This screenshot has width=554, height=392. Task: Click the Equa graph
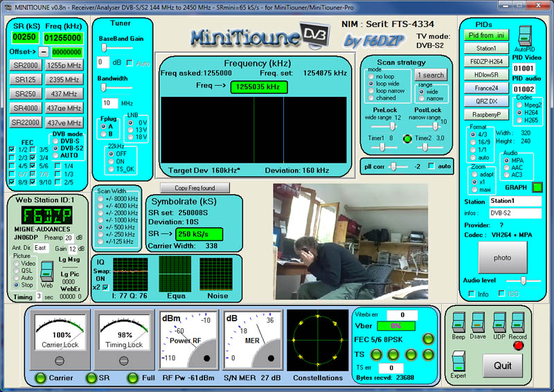(175, 274)
